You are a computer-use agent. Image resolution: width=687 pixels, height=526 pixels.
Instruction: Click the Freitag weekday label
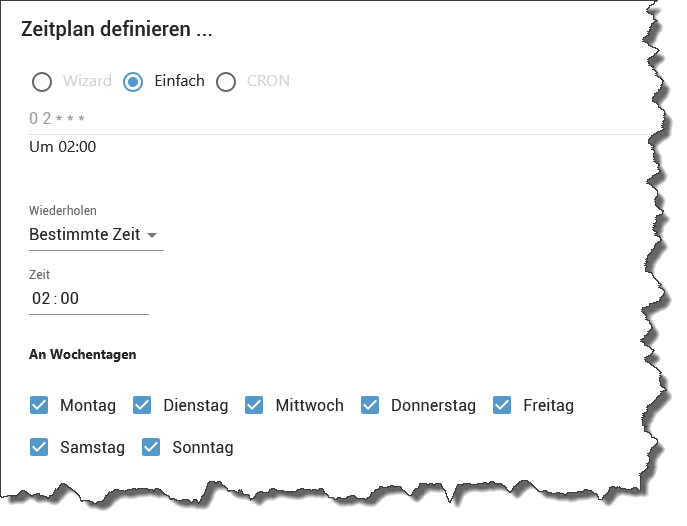[548, 406]
